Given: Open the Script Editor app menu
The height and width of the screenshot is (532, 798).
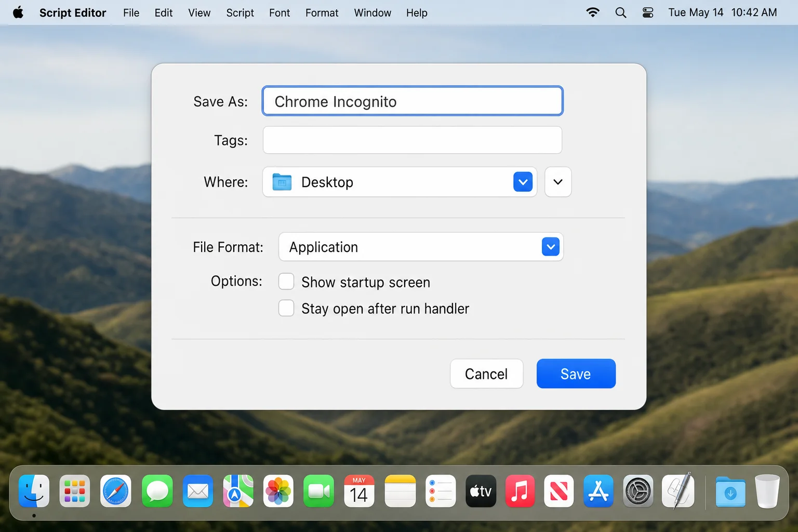Looking at the screenshot, I should pos(73,12).
